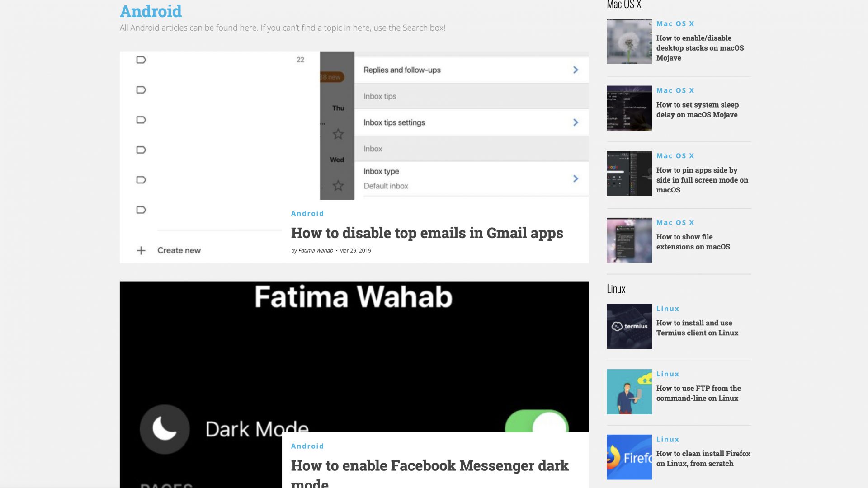Viewport: 868px width, 488px height.
Task: Open 'How to use FTP from the command-line on Linux'
Action: click(698, 393)
